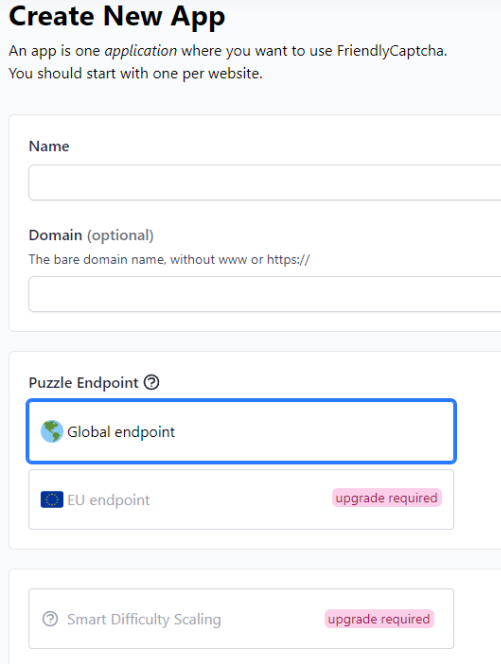Viewport: 501px width, 664px height.
Task: Click the italic word application
Action: [141, 51]
